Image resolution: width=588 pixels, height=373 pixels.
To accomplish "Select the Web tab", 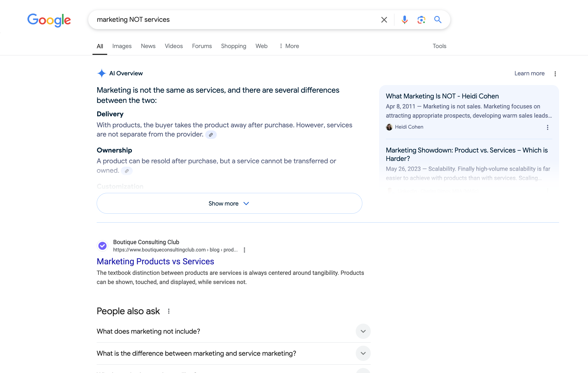I will click(261, 46).
